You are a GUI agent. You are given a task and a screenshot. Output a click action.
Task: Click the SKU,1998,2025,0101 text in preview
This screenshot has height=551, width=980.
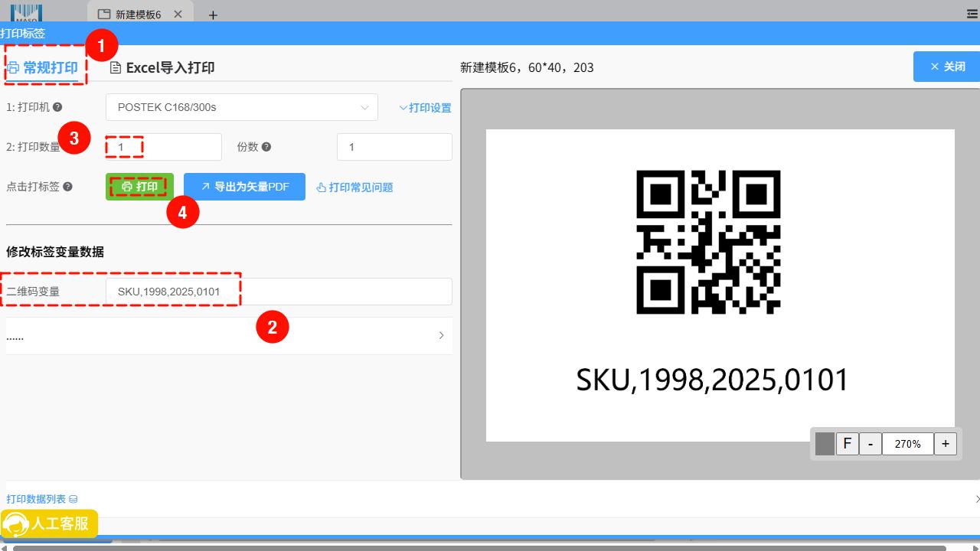click(x=712, y=380)
